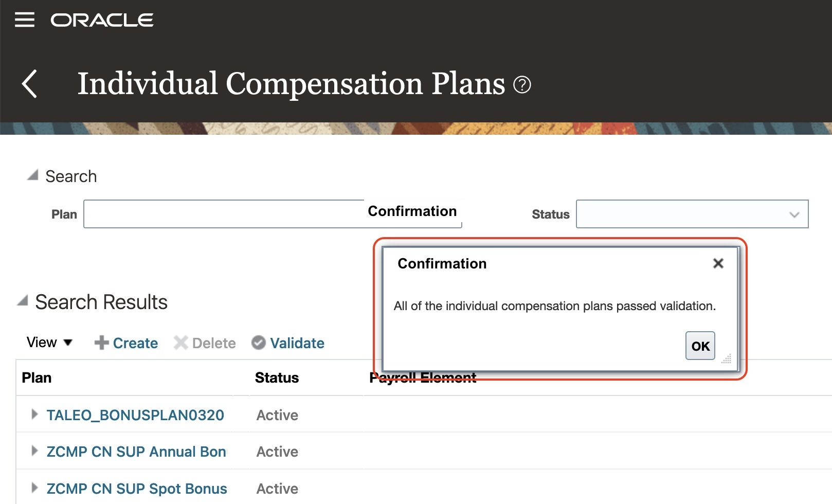Click the Validate checkmark icon
832x504 pixels.
click(258, 343)
